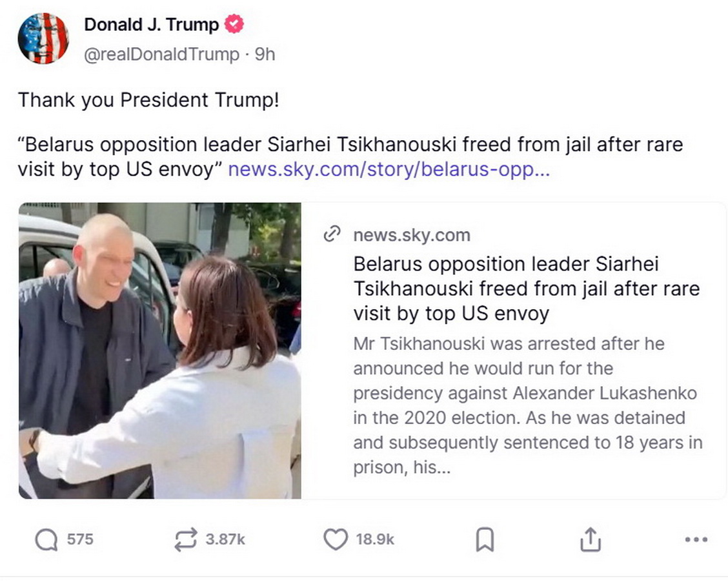Click the 9h post timestamp
This screenshot has width=728, height=581.
pos(265,55)
